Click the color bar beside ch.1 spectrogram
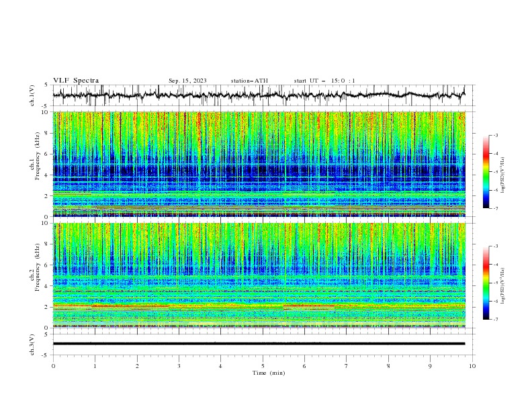The width and height of the screenshot is (532, 411). click(x=486, y=172)
